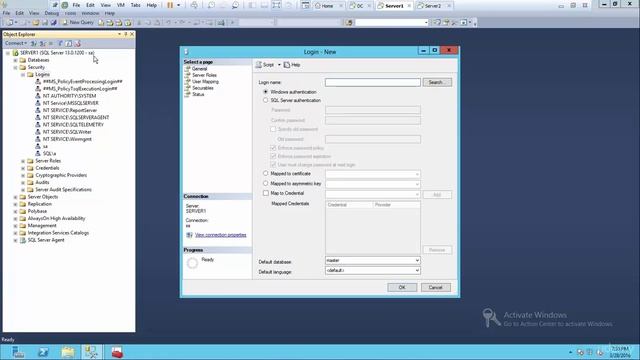
Task: Click the VMware full screen icon
Action: coord(276,5)
